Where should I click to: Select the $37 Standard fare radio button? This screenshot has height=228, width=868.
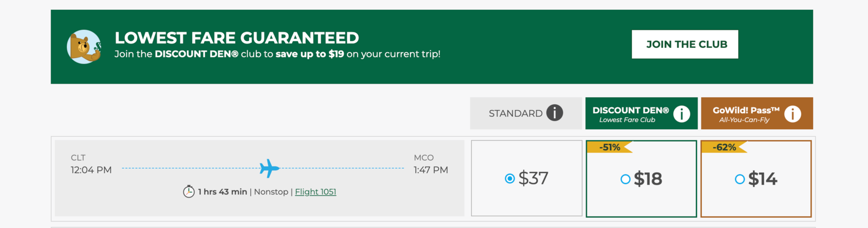coord(510,179)
